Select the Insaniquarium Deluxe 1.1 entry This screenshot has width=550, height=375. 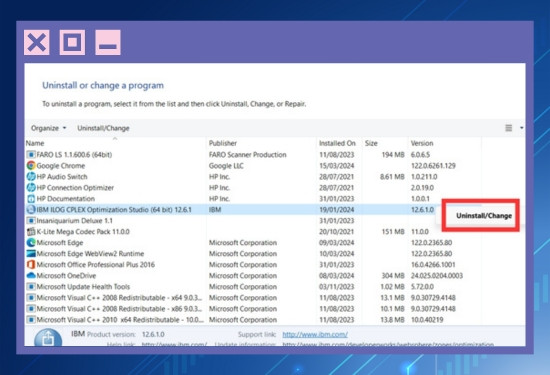pyautogui.click(x=74, y=221)
